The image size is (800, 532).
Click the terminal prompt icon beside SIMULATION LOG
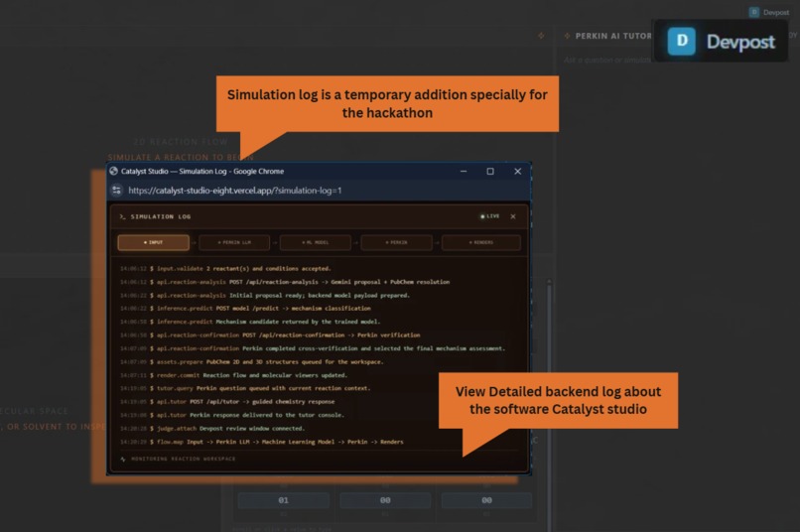coord(122,216)
